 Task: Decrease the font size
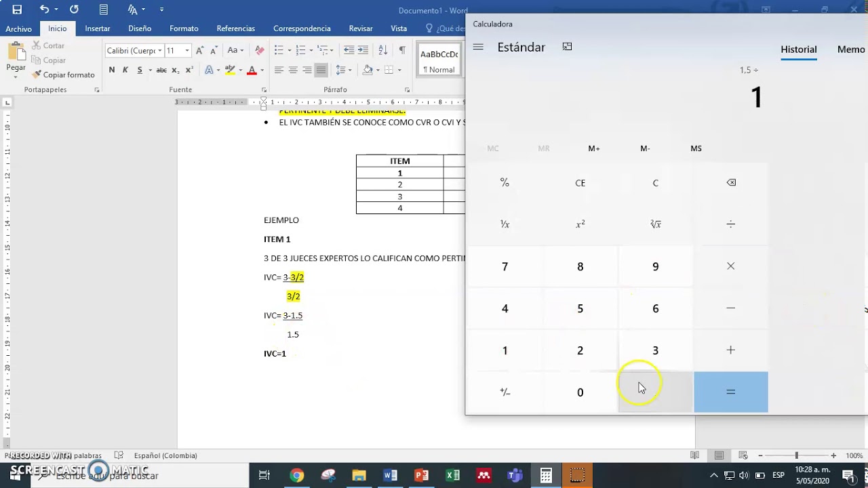(214, 50)
